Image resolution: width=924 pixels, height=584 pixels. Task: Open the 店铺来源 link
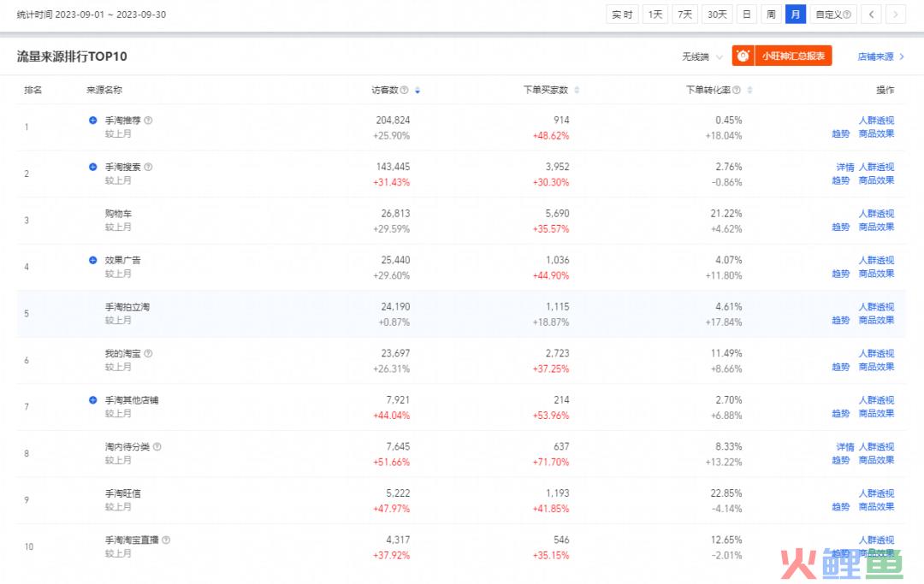point(880,56)
